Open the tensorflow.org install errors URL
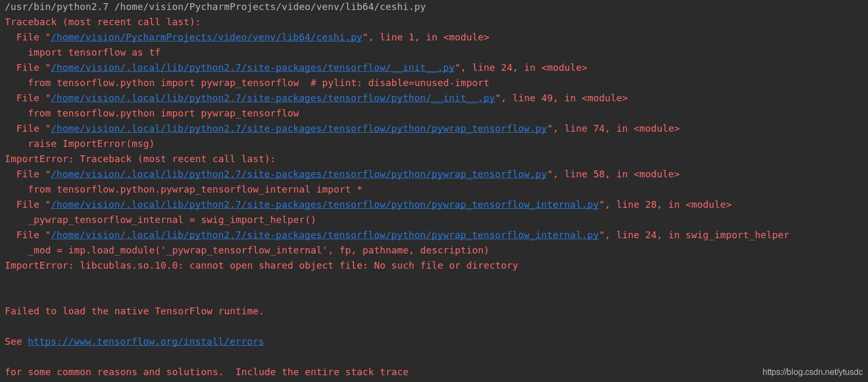 [x=146, y=342]
